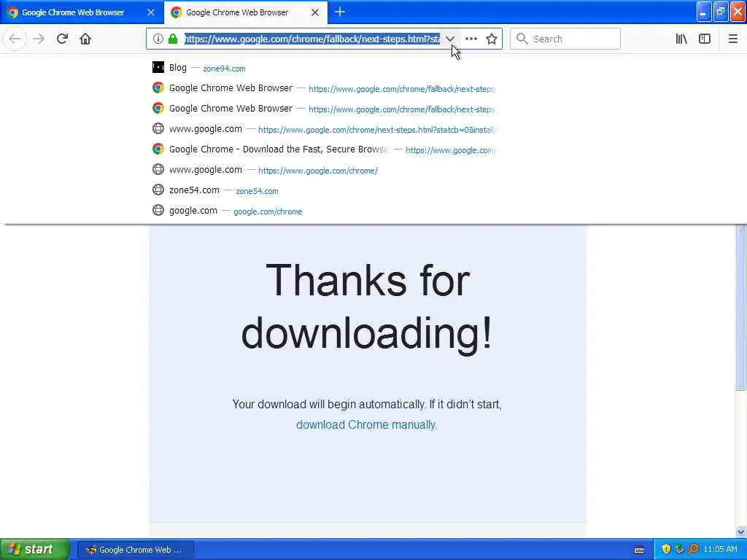Open the hamburger application menu
This screenshot has height=560, width=747.
(733, 39)
